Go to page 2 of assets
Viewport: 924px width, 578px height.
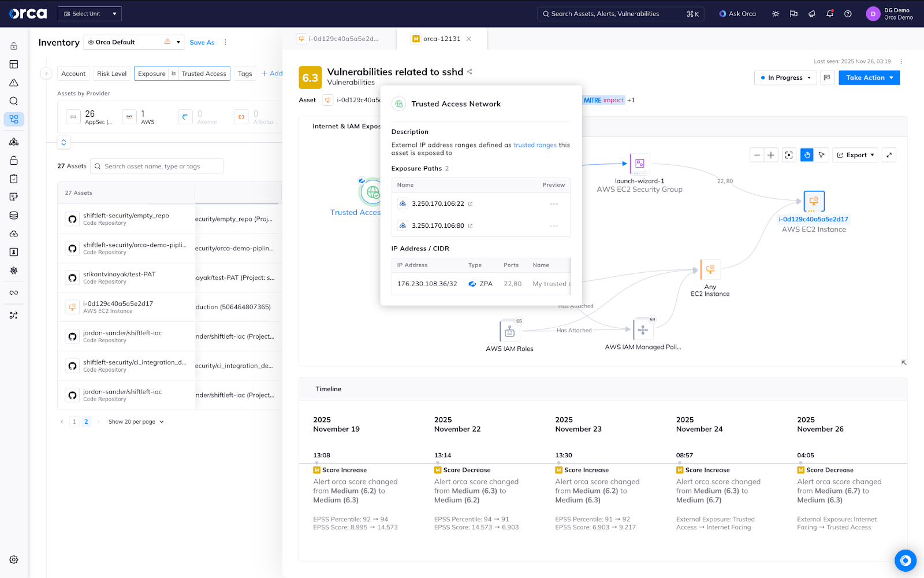[x=86, y=422]
